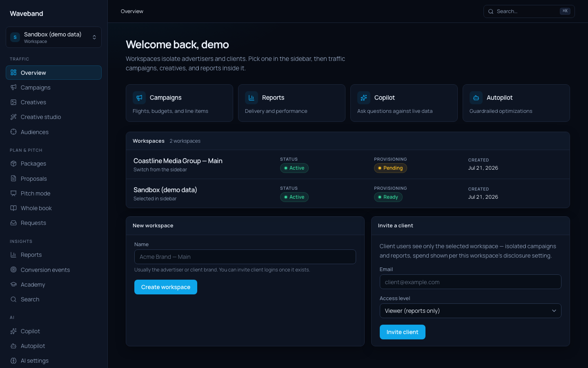Click the Conversion events target icon

point(13,269)
